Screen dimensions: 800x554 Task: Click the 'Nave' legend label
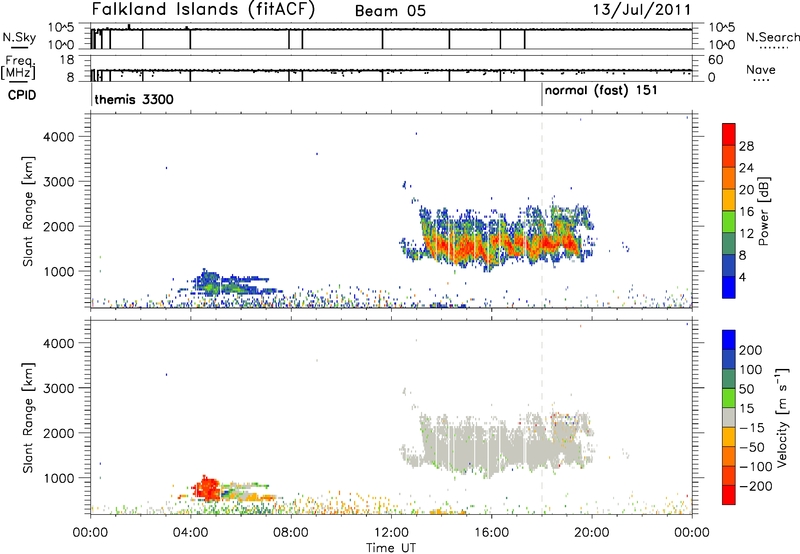(761, 70)
